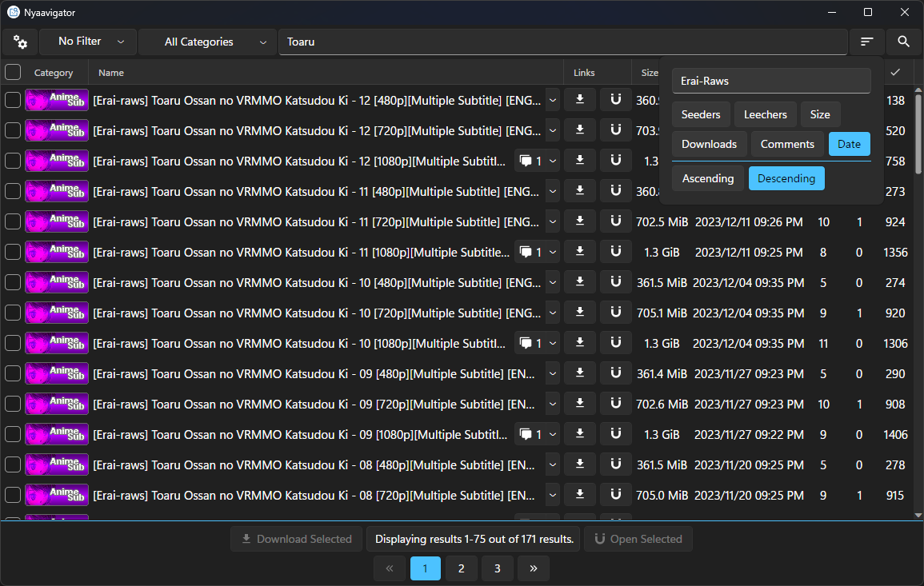Check the box for episode 12 [720p]

click(x=13, y=131)
